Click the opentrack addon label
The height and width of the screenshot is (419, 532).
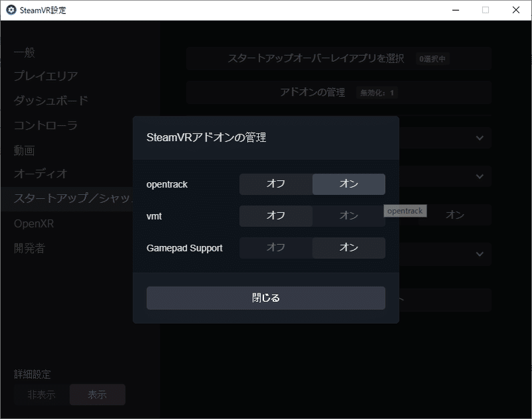(167, 185)
